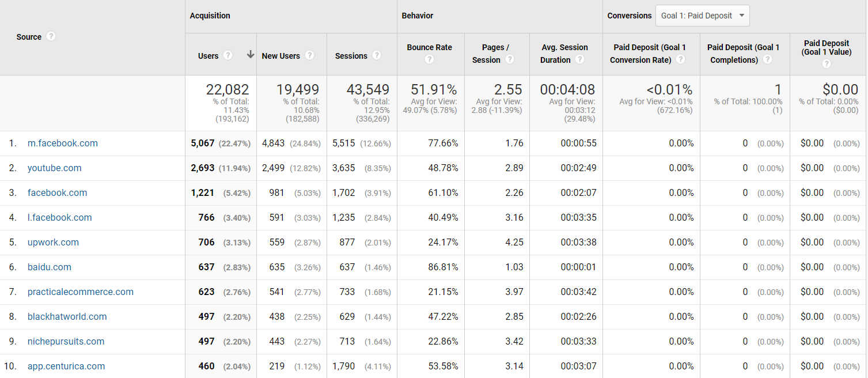This screenshot has height=378, width=868.
Task: Select practicalecommerce.com duration 00:03:42
Action: click(579, 292)
